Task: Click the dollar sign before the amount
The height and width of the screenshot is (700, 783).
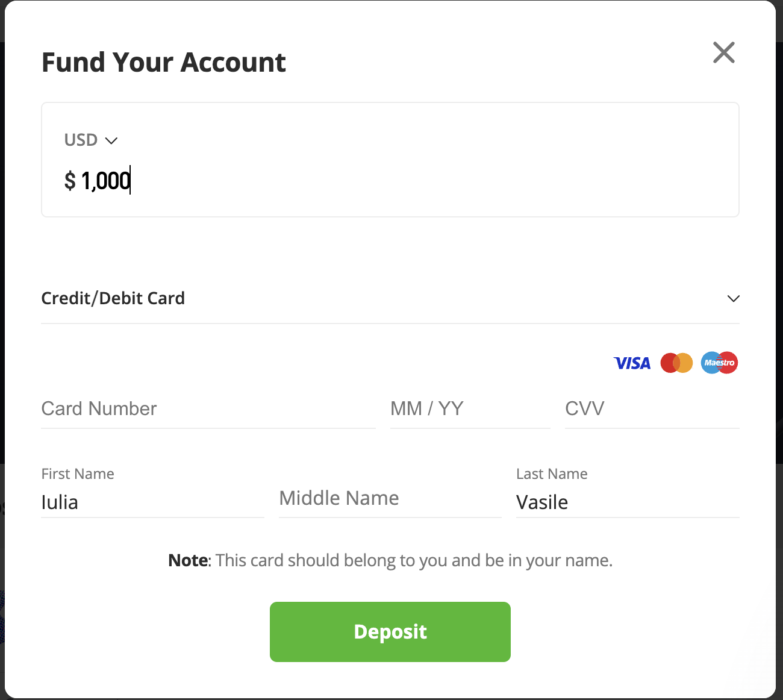Action: coord(70,181)
